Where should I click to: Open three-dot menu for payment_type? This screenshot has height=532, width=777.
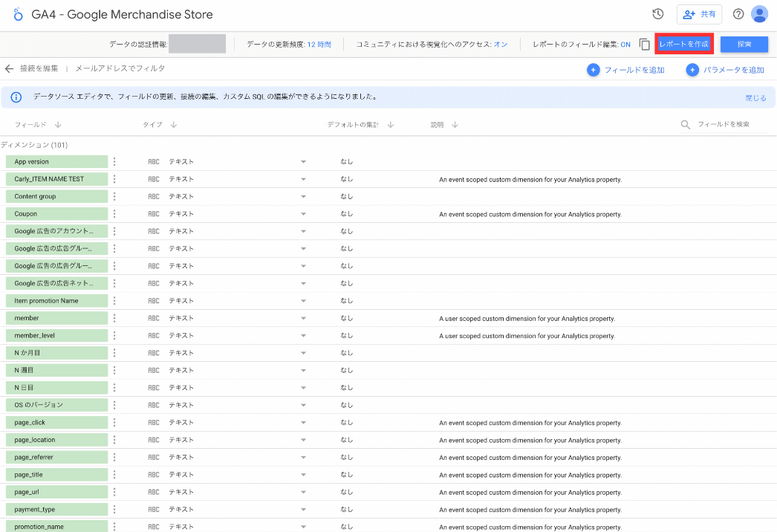click(114, 509)
